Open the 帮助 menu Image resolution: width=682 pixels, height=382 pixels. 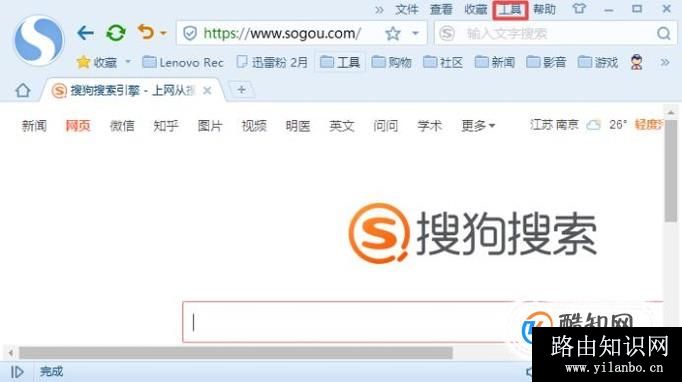click(544, 10)
